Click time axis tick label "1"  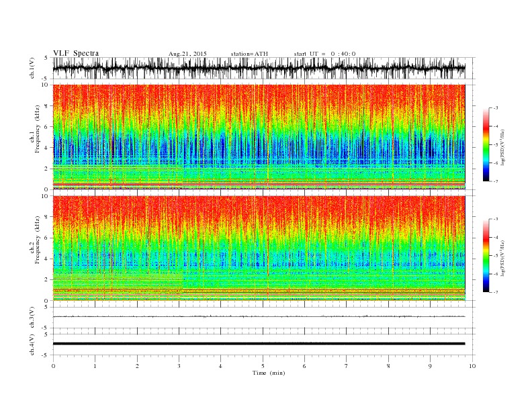tap(95, 366)
